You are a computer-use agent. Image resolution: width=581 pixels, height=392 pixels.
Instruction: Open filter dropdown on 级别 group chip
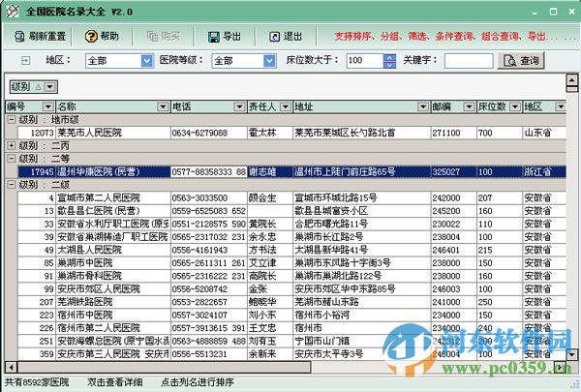(50, 87)
